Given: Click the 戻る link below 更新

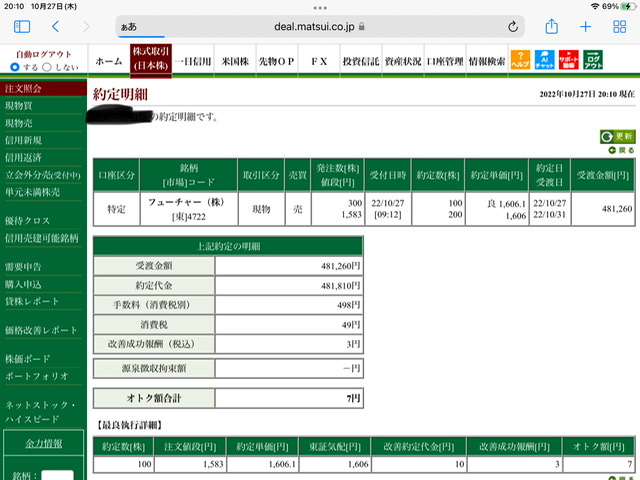Looking at the screenshot, I should click(622, 150).
